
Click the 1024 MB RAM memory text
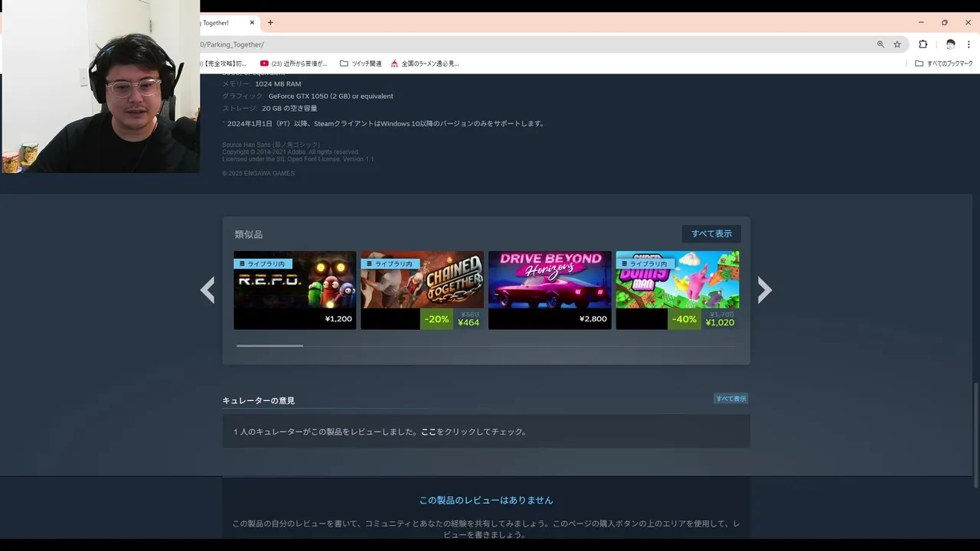278,84
